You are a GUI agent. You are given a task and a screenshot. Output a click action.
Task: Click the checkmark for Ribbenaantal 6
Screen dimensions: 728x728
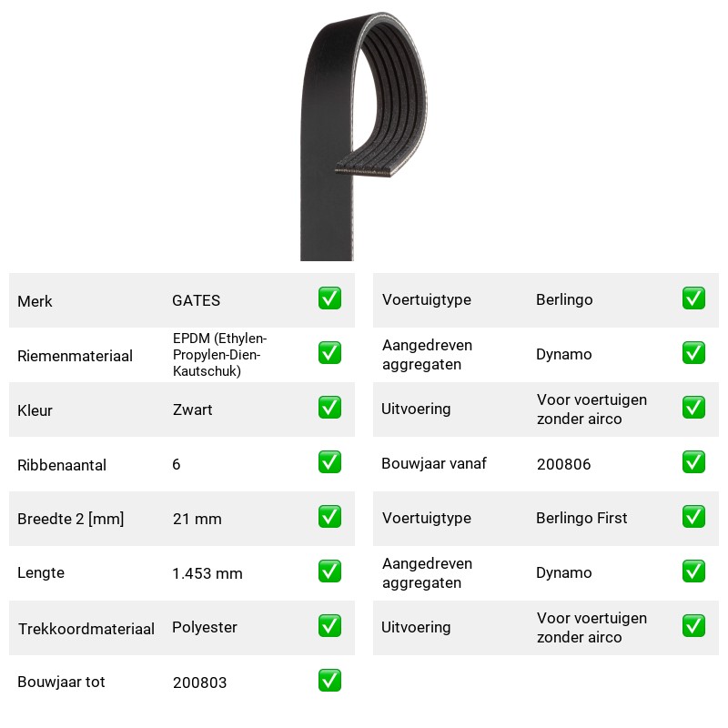coord(329,462)
